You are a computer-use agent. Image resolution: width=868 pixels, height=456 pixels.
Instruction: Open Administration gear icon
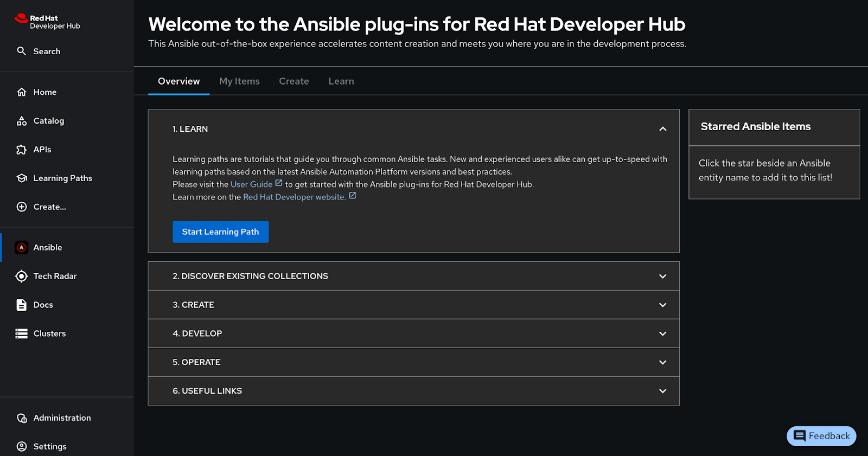pyautogui.click(x=22, y=418)
